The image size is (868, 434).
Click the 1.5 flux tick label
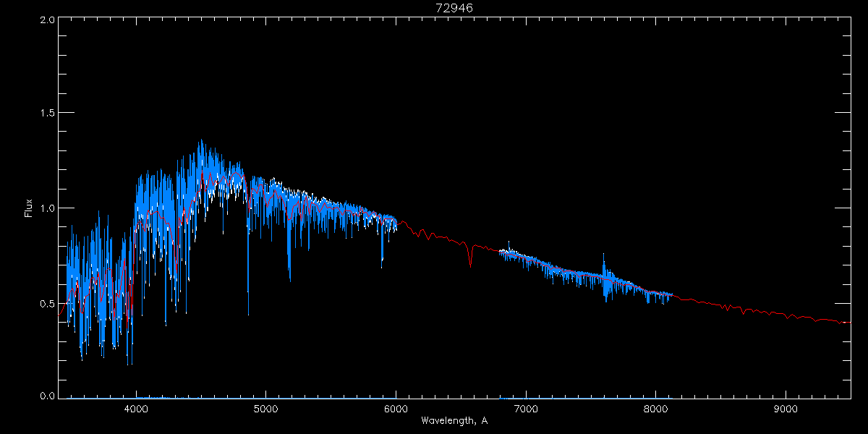pyautogui.click(x=47, y=113)
